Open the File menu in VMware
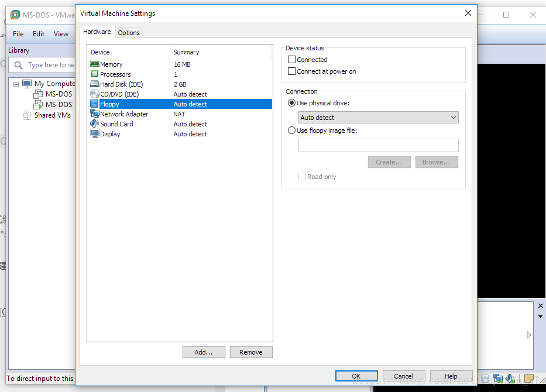Viewport: 546px width, 392px height. (18, 34)
